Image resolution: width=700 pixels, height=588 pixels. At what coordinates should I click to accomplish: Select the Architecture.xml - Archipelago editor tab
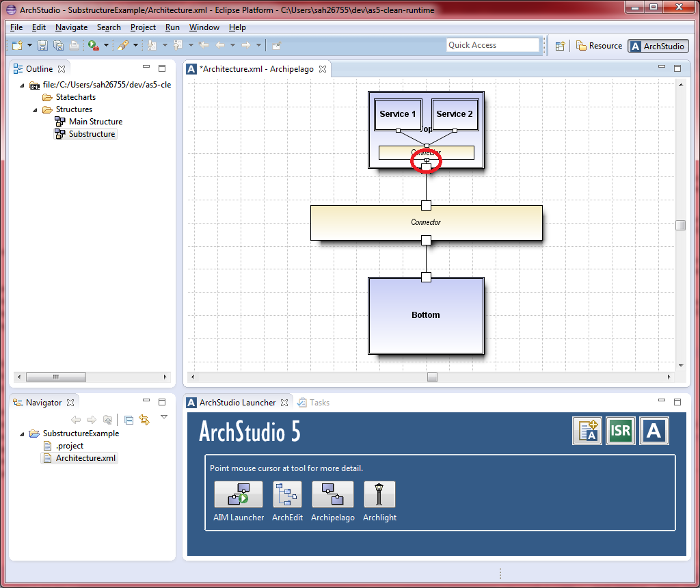point(256,69)
